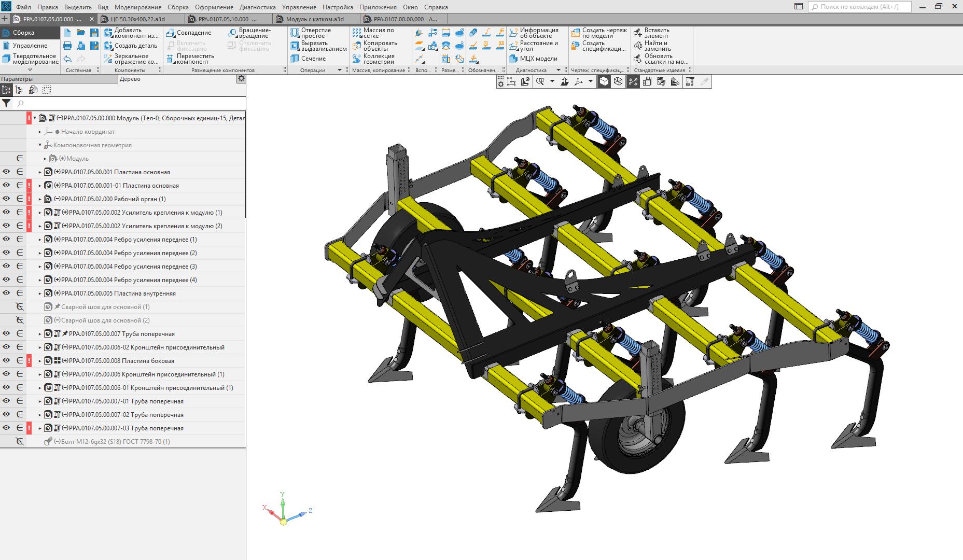Open the Моделирование menu

pyautogui.click(x=137, y=7)
